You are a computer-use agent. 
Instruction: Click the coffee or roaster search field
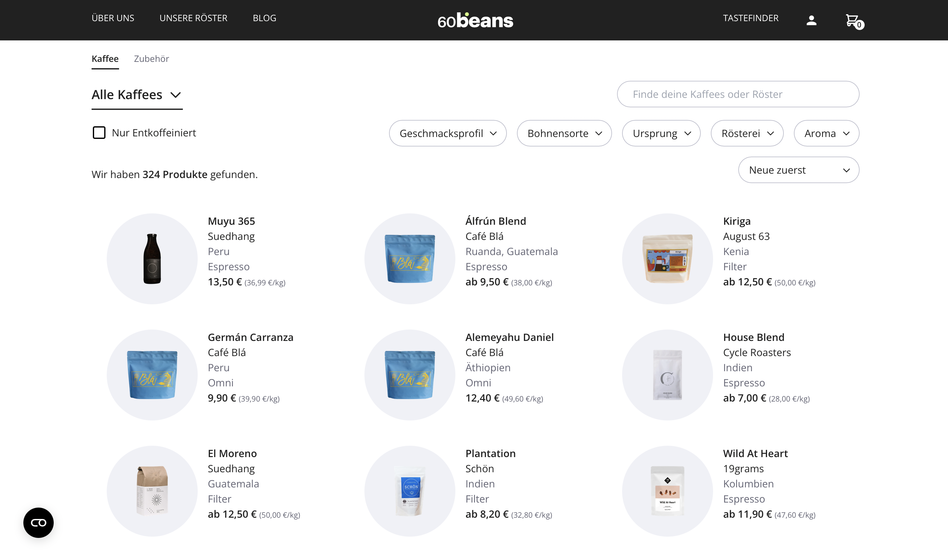(738, 94)
